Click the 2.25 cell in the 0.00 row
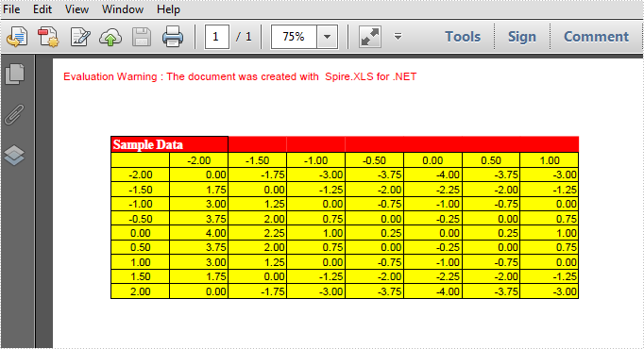This screenshot has height=349, width=644. pos(257,233)
